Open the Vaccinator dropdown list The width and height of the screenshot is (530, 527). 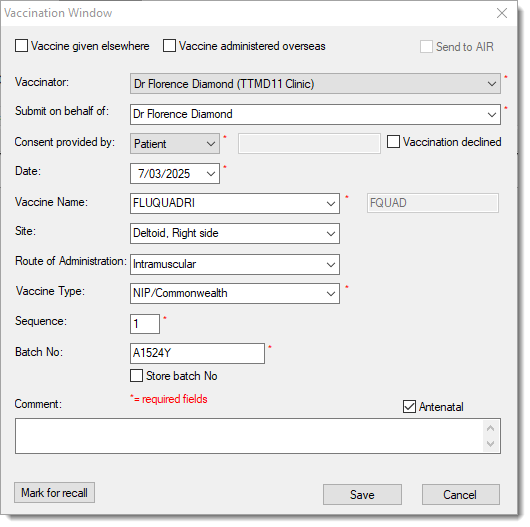coord(492,83)
